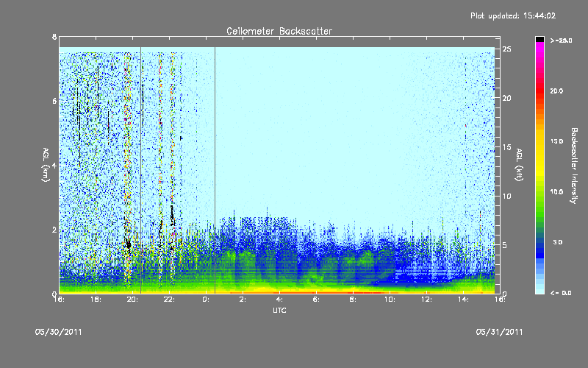
Task: Click the end date 05/31/2011
Action: point(499,332)
